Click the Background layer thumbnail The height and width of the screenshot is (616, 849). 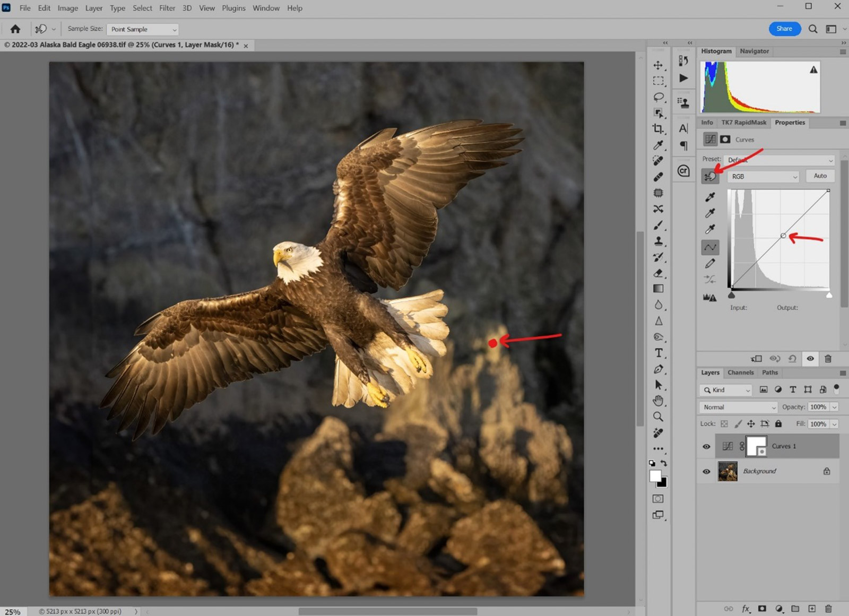[x=727, y=471]
